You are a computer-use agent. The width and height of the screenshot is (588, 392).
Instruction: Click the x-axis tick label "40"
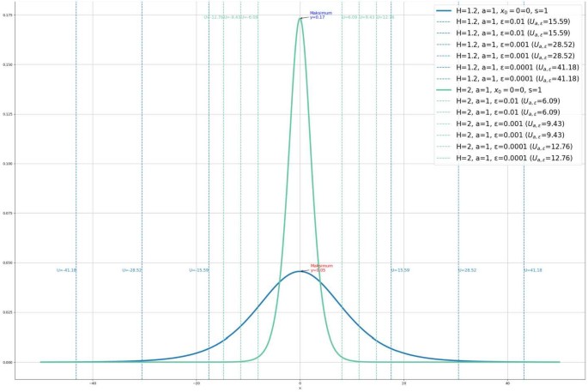(507, 383)
